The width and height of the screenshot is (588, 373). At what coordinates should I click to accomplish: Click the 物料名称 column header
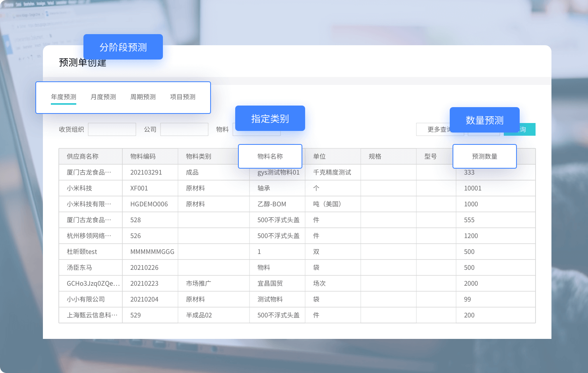coord(270,156)
